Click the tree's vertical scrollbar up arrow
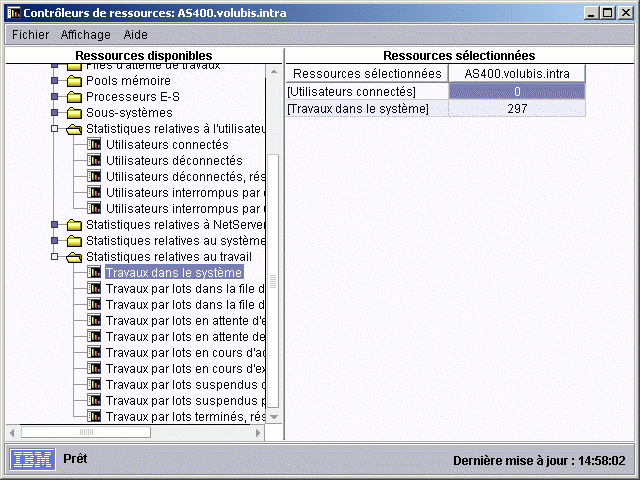This screenshot has width=640, height=480. tap(274, 72)
